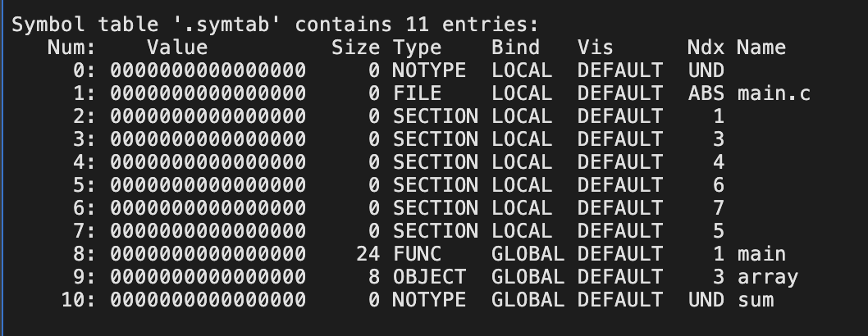
Task: Click the 'main.c' file name
Action: pos(774,93)
